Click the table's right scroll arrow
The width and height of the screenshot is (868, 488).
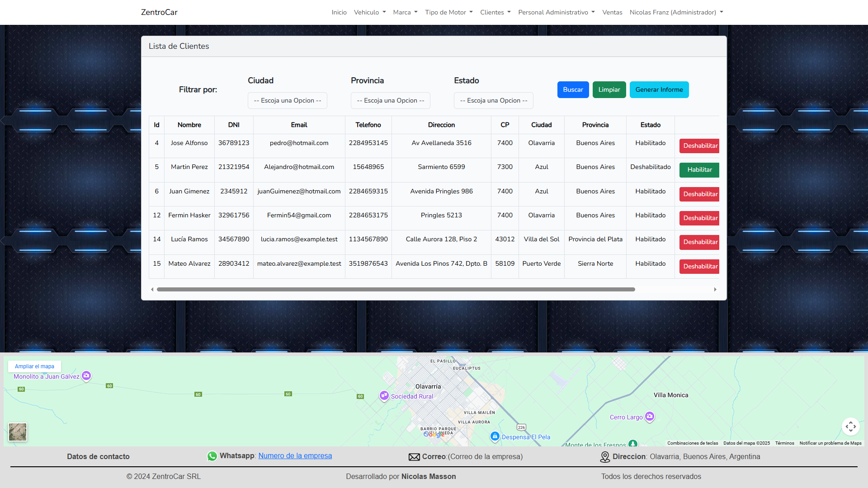click(x=715, y=290)
